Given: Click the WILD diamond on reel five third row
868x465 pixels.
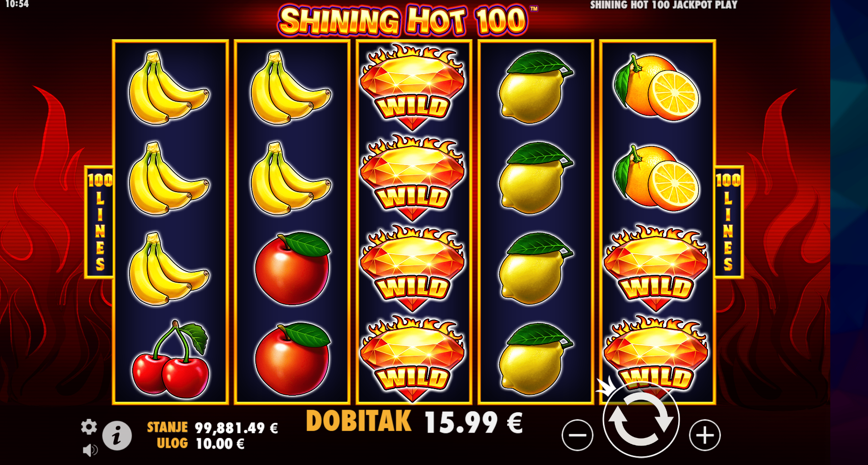Looking at the screenshot, I should [x=656, y=268].
